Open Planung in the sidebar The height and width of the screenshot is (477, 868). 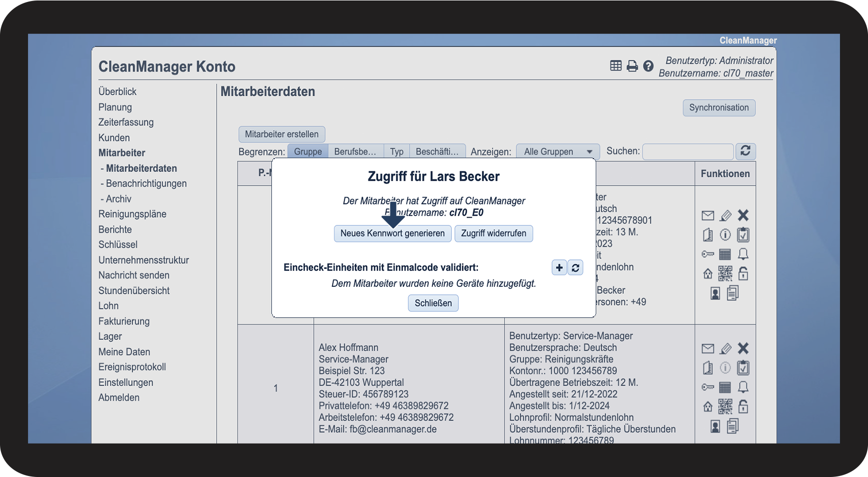115,107
